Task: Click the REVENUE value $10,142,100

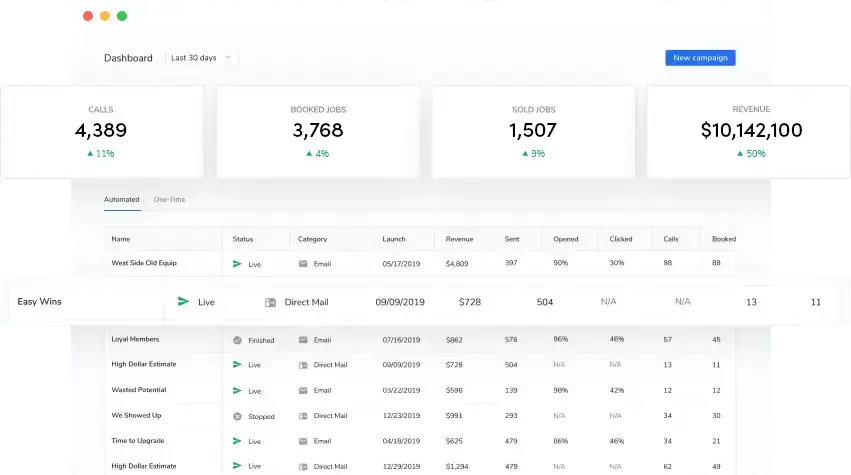Action: tap(751, 130)
